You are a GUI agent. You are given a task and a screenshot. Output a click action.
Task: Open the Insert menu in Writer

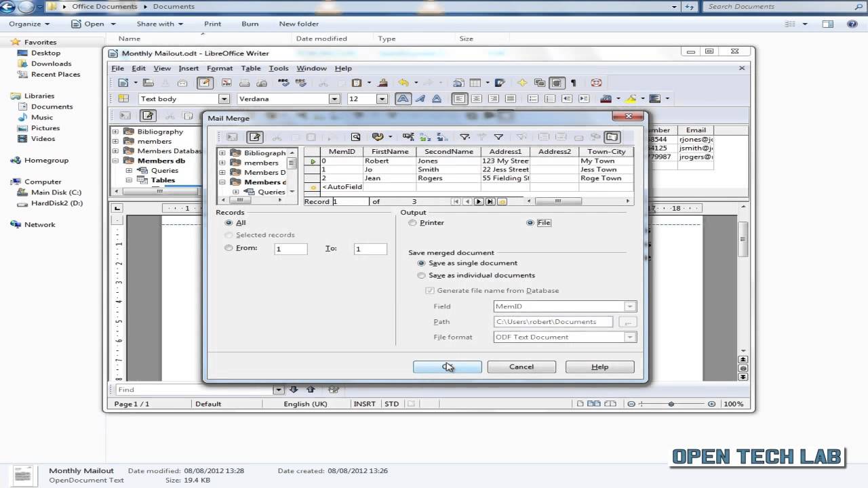click(189, 68)
